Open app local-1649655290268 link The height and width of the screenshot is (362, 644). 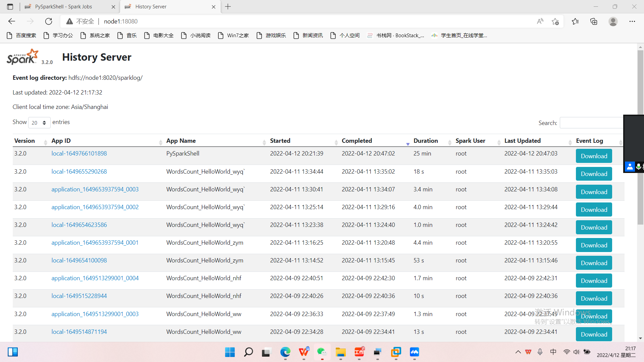click(x=79, y=172)
